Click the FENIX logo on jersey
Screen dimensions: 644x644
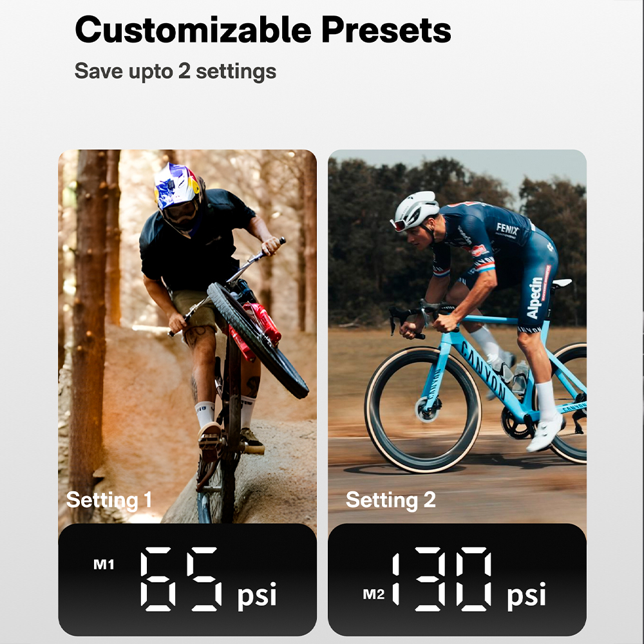(x=507, y=229)
